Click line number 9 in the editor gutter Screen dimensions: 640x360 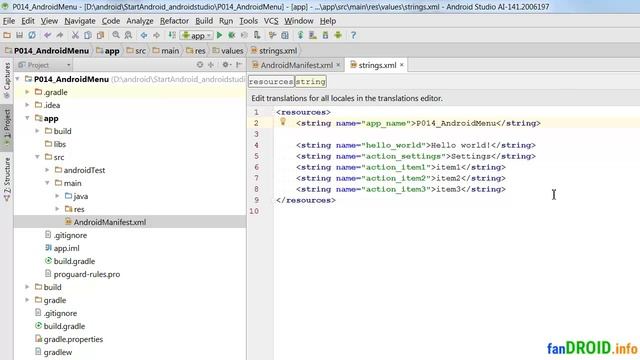point(256,200)
